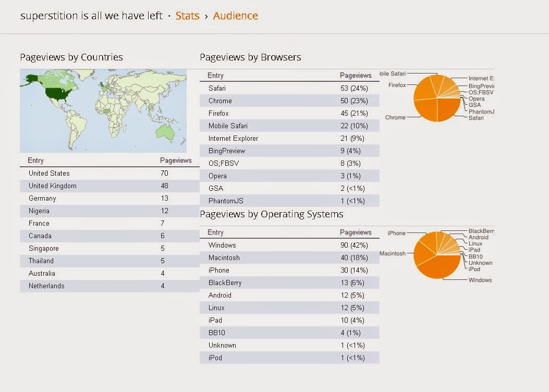
Task: Click the iPhone label on OS pie chart
Action: [x=396, y=233]
